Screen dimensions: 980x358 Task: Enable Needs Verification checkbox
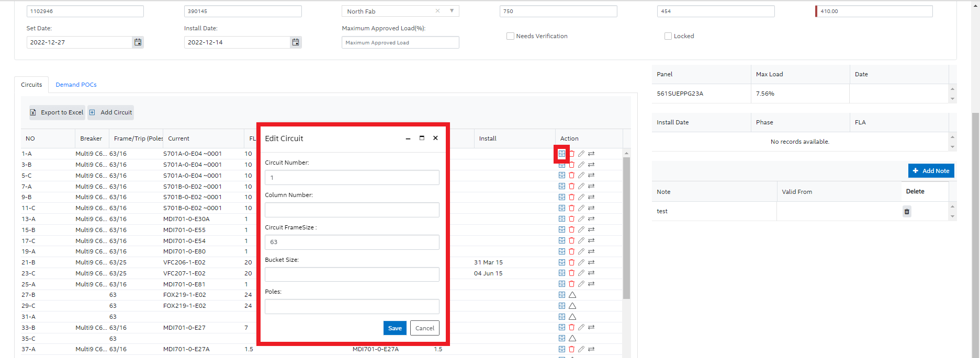[x=510, y=36]
